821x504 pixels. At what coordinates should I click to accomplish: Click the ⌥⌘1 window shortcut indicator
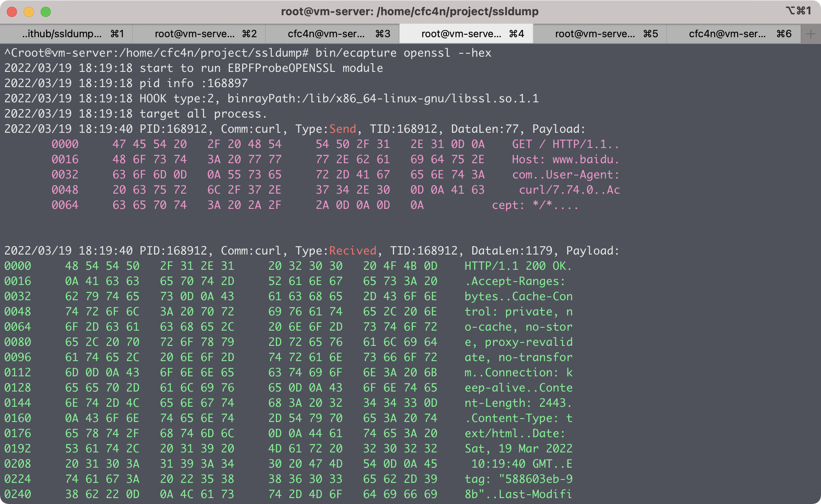point(798,11)
